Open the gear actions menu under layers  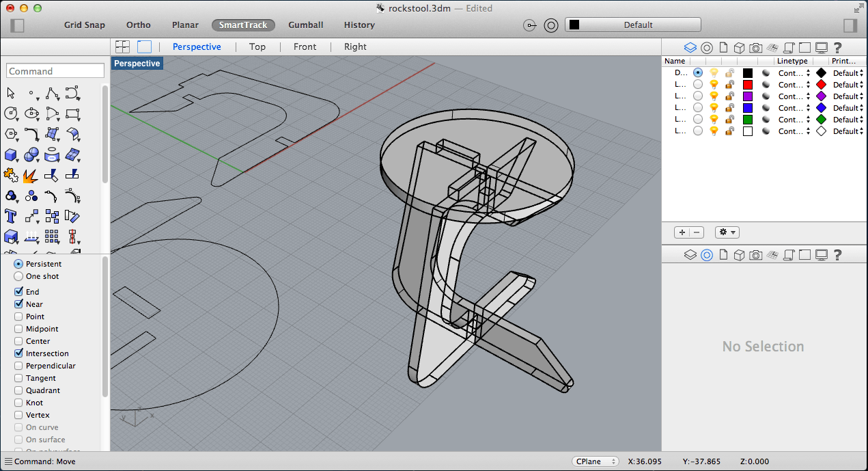727,232
